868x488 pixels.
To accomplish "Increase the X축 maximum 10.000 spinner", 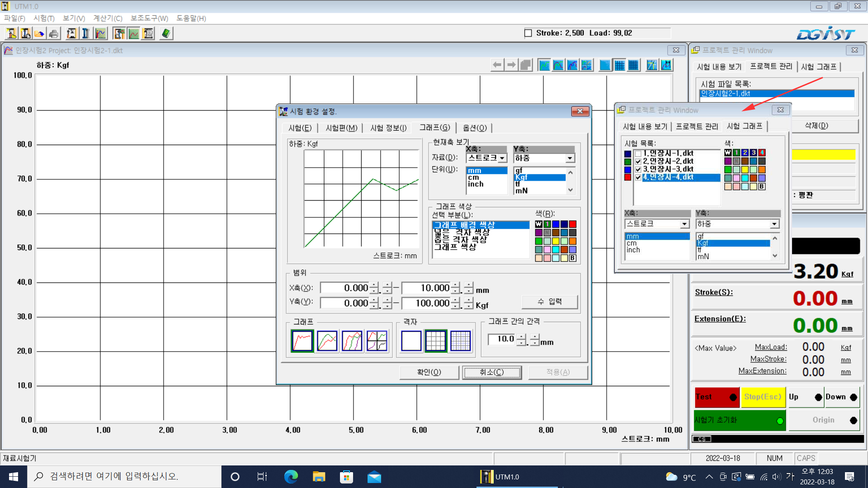I will (x=456, y=285).
